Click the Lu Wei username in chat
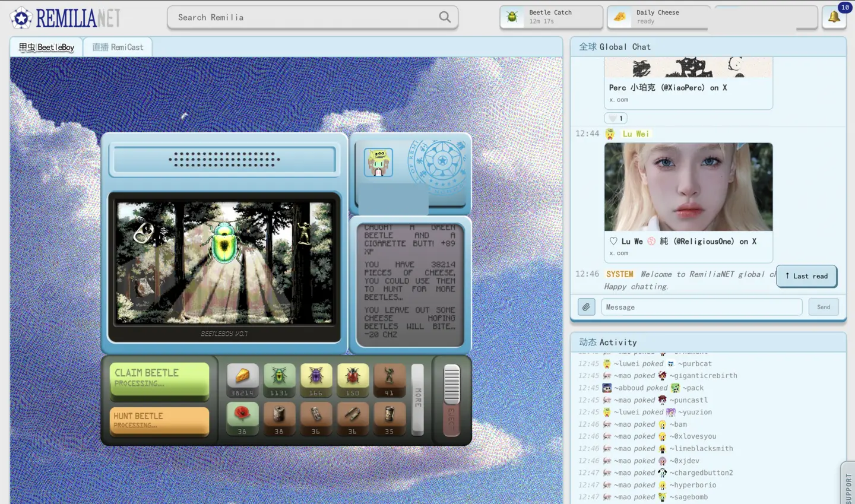The height and width of the screenshot is (504, 855). pos(636,134)
